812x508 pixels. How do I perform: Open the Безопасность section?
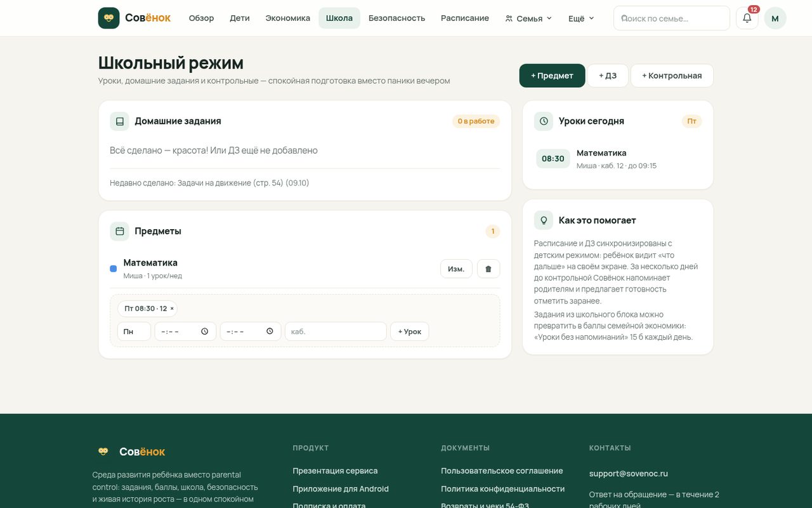click(397, 18)
